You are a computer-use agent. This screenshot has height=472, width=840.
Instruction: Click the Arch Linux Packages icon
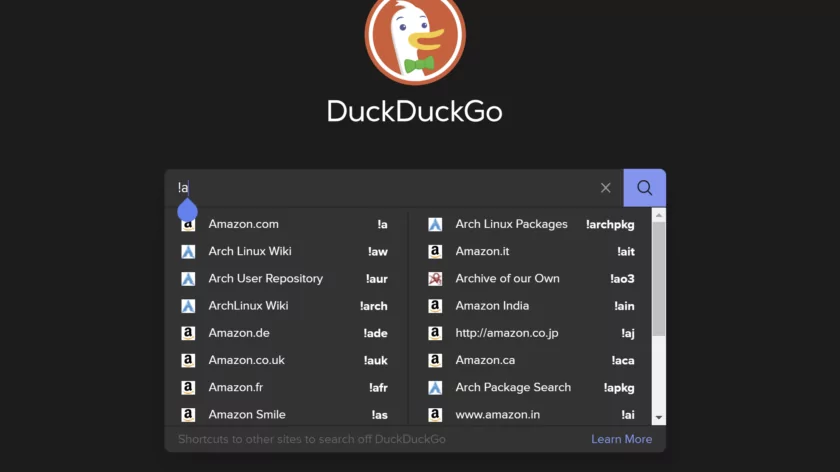435,224
